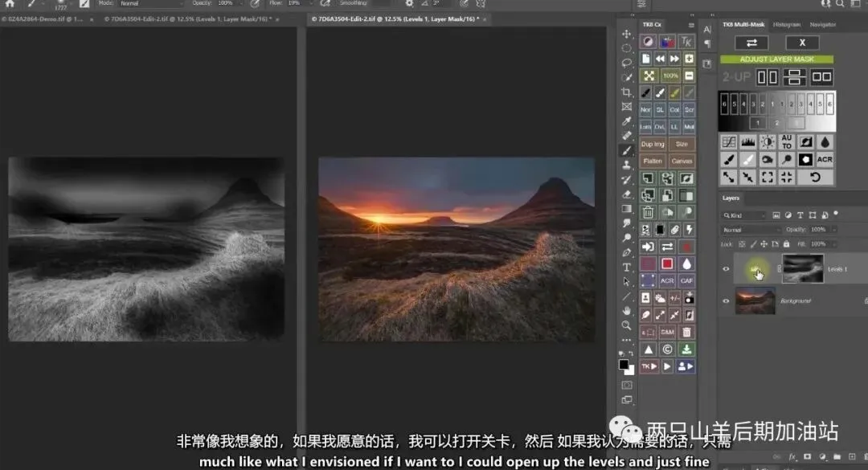Switch to the Histogram tab

(x=787, y=24)
